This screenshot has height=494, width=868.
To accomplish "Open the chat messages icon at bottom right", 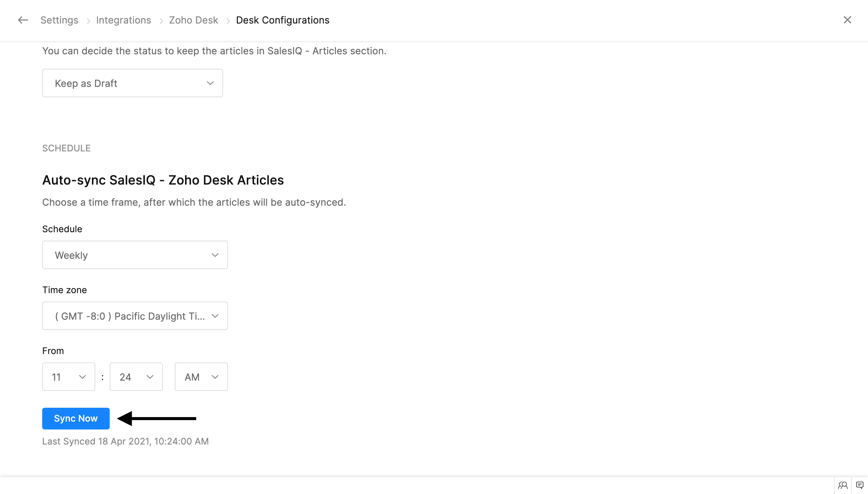I will 860,485.
